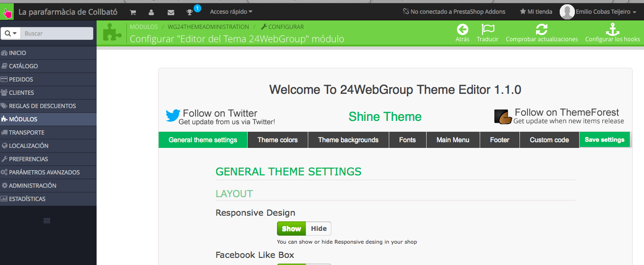The height and width of the screenshot is (265, 644).
Task: Click No conectado a PrestaShop Addons link
Action: pos(454,11)
